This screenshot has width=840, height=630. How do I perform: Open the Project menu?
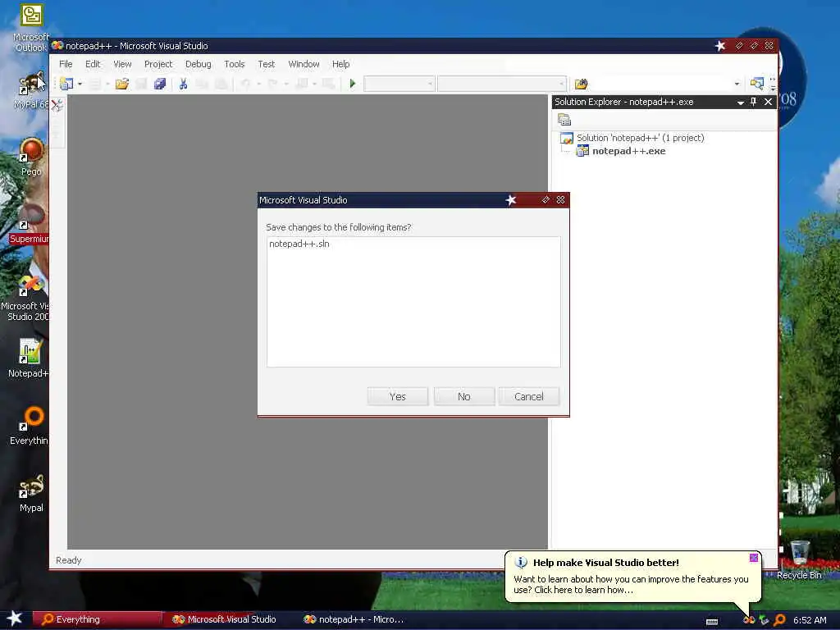[x=158, y=64]
